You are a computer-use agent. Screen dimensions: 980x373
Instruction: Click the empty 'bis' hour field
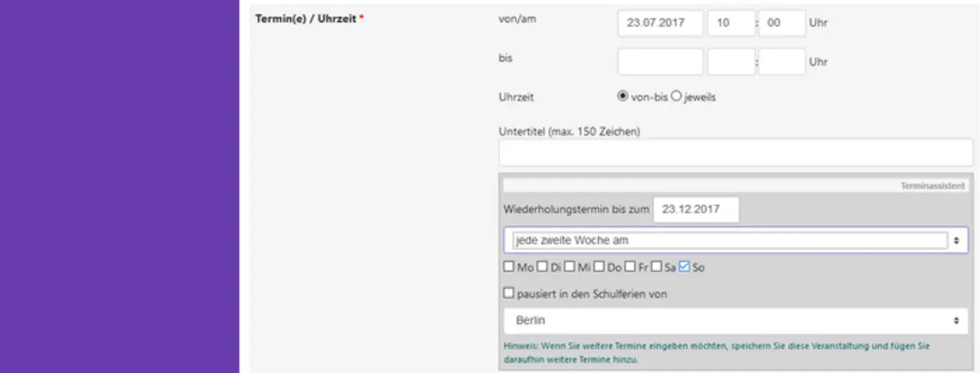[731, 61]
